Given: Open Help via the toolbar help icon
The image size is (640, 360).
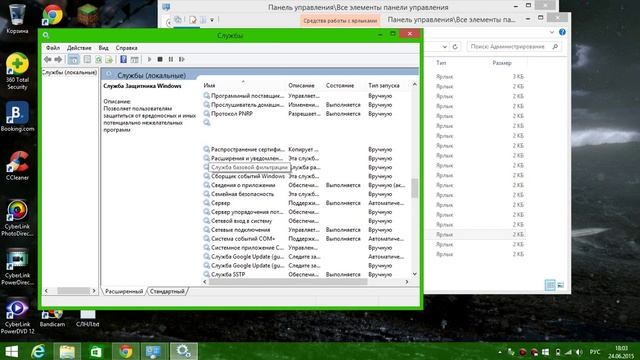Looking at the screenshot, I should pyautogui.click(x=123, y=60).
